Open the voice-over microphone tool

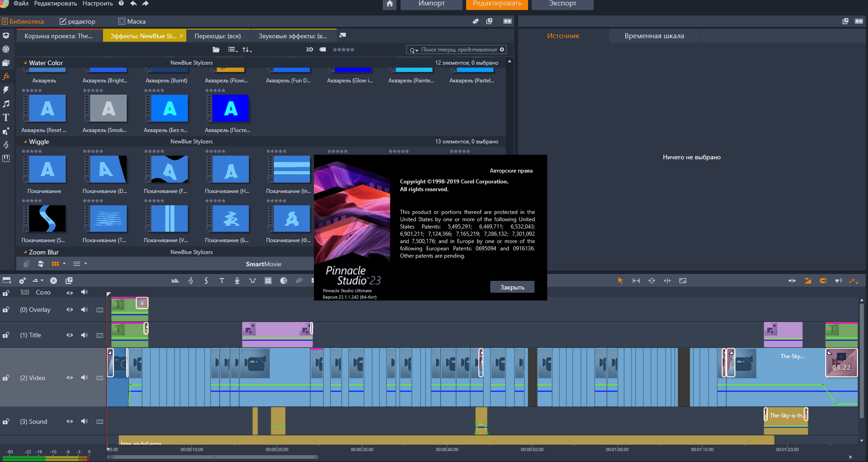(237, 281)
